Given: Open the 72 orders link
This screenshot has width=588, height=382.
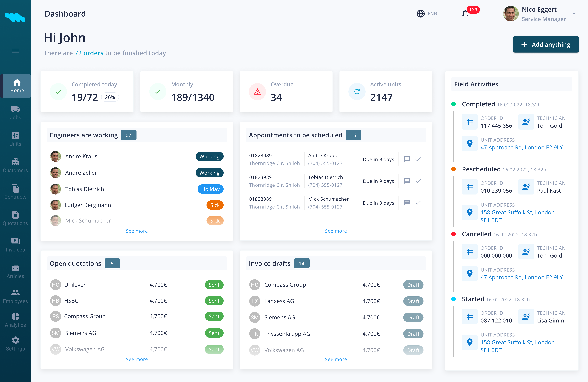Looking at the screenshot, I should pos(89,53).
